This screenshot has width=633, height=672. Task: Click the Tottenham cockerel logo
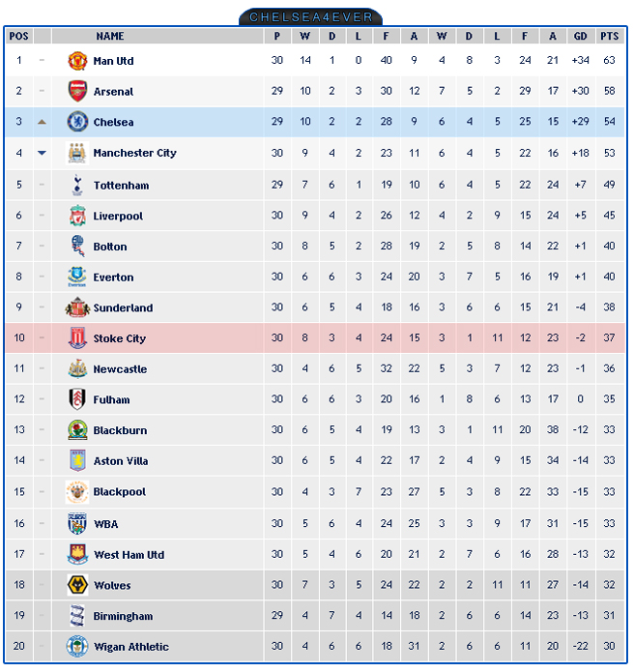(x=77, y=185)
